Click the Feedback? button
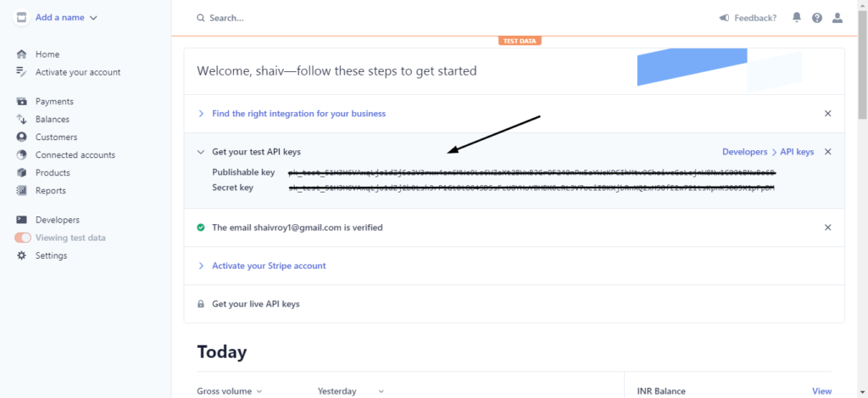Image resolution: width=868 pixels, height=398 pixels. point(748,18)
